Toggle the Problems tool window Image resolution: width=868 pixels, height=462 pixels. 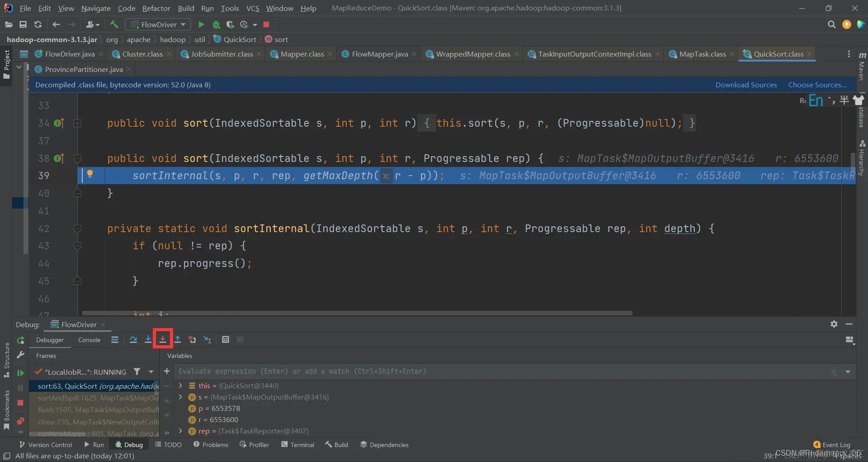211,445
